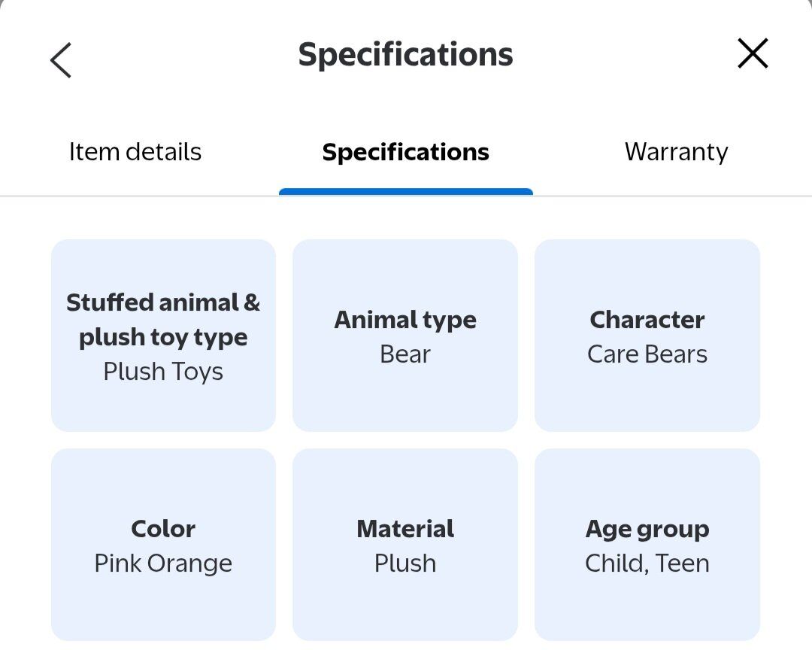Select the Specifications tab
812x650 pixels.
pos(405,152)
